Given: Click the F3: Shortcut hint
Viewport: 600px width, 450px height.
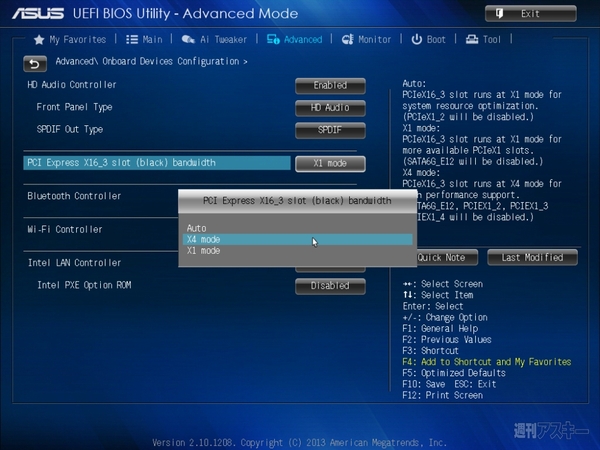Looking at the screenshot, I should [x=430, y=351].
